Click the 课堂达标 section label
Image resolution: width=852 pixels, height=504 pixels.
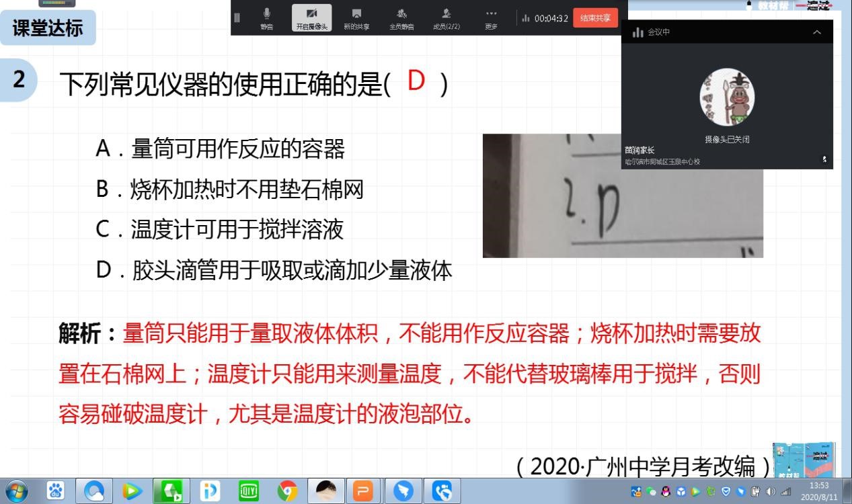[x=48, y=28]
